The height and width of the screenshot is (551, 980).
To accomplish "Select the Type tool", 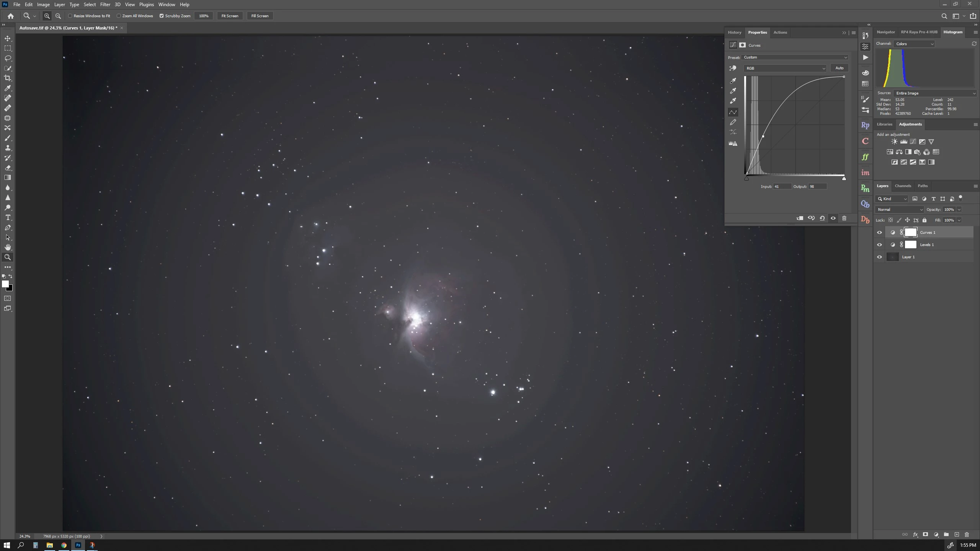I will pyautogui.click(x=8, y=217).
